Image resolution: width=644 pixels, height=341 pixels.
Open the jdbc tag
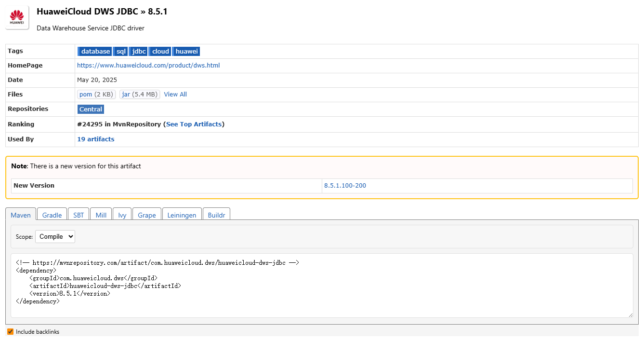pos(138,52)
